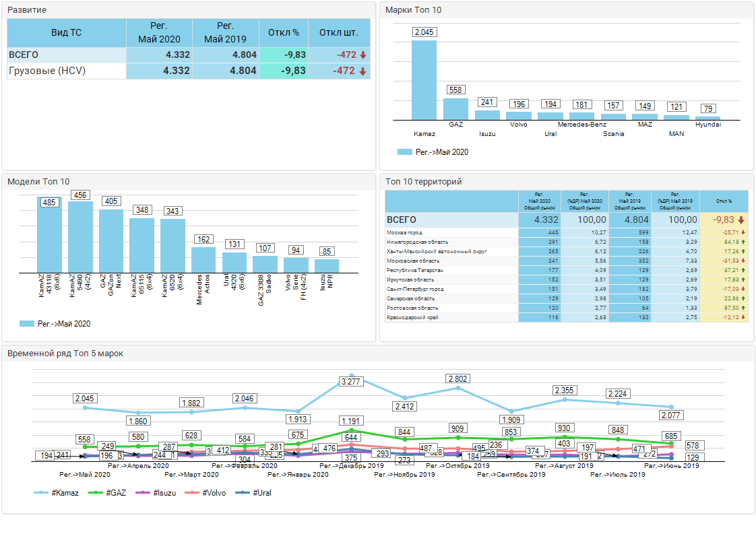The height and width of the screenshot is (534, 756).
Task: Click the Isuzu NPR bar labeled 85
Action: (x=327, y=266)
